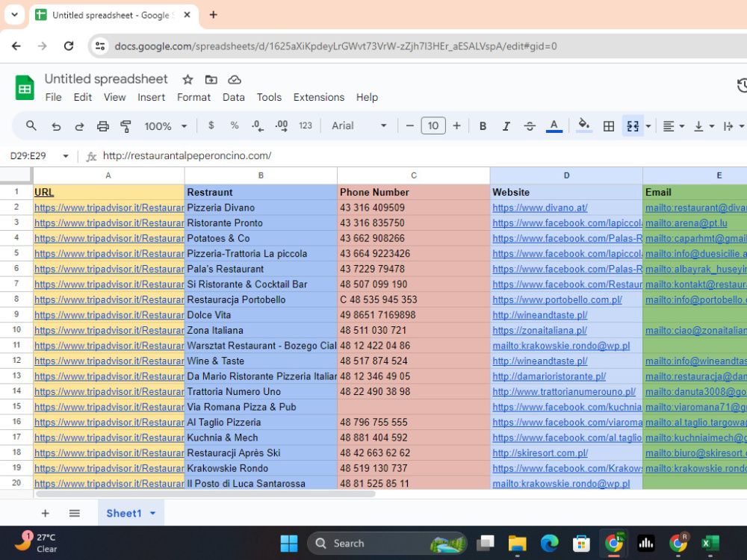The height and width of the screenshot is (560, 747).
Task: Toggle italic formatting
Action: pyautogui.click(x=506, y=126)
